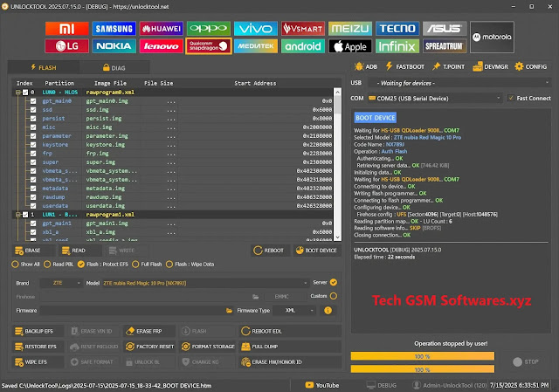
Task: Open the Firmware Type XML dropdown
Action: click(294, 311)
